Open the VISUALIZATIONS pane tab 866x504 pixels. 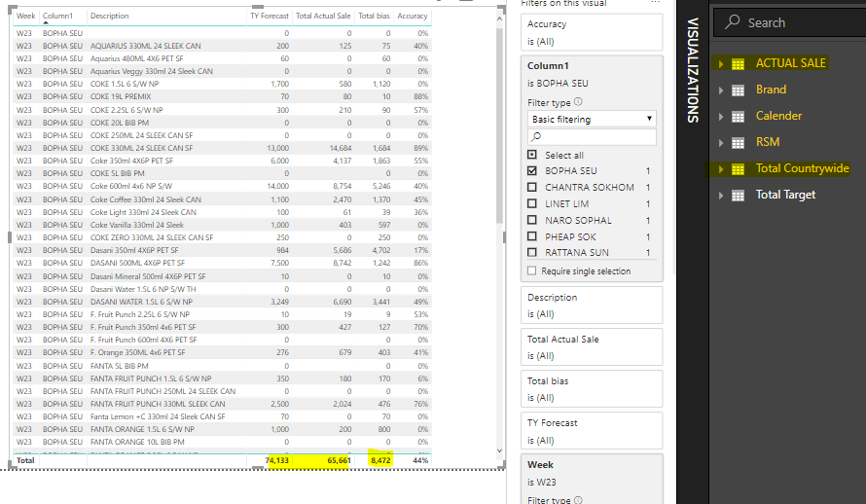(x=693, y=70)
